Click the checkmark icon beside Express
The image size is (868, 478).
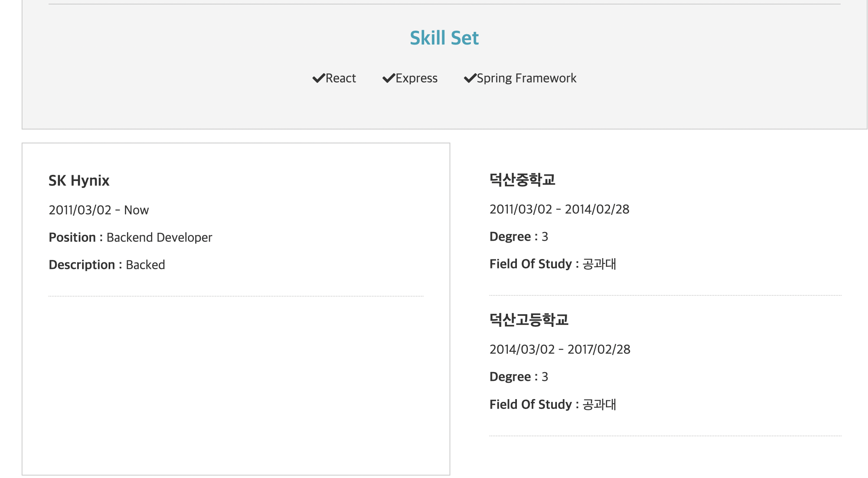coord(389,78)
